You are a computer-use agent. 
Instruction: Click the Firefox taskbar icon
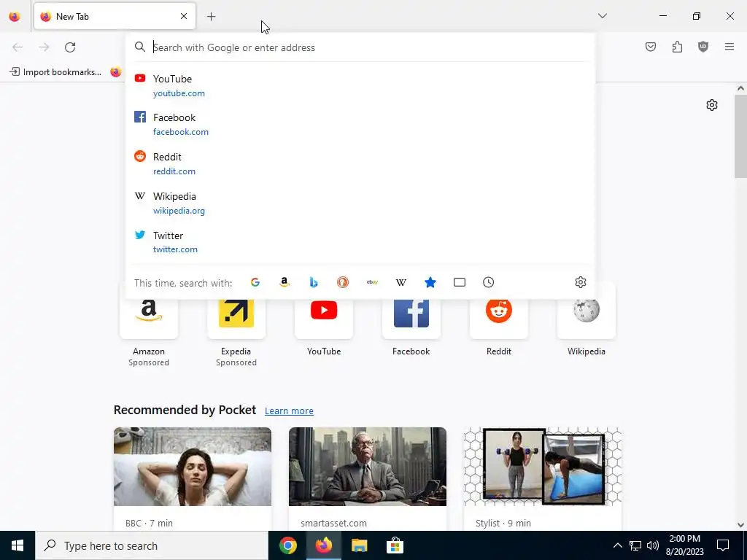(323, 545)
